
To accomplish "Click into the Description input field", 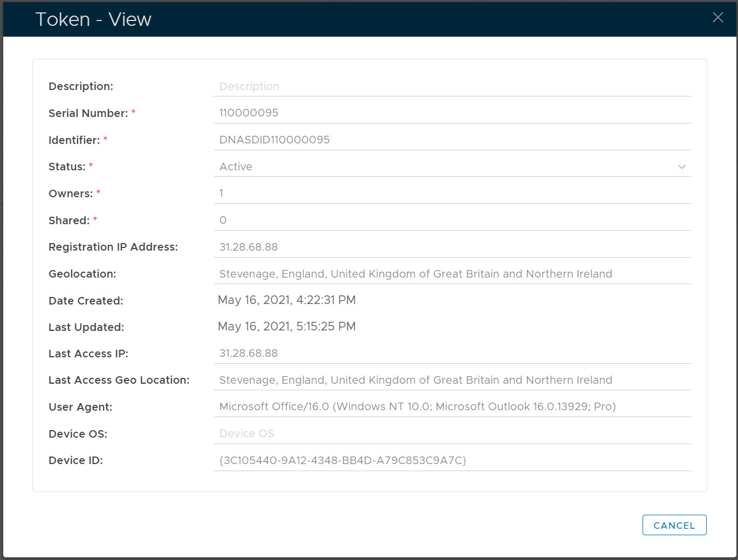I will click(452, 86).
